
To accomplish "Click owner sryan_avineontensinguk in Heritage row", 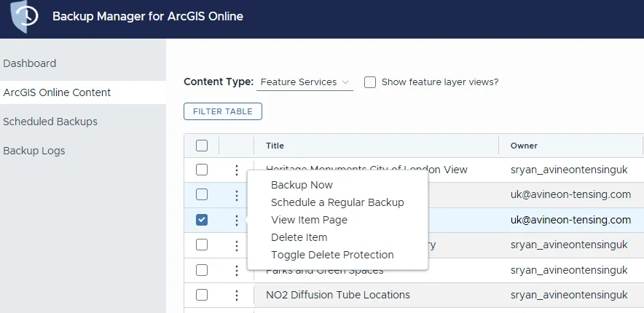I will (569, 170).
